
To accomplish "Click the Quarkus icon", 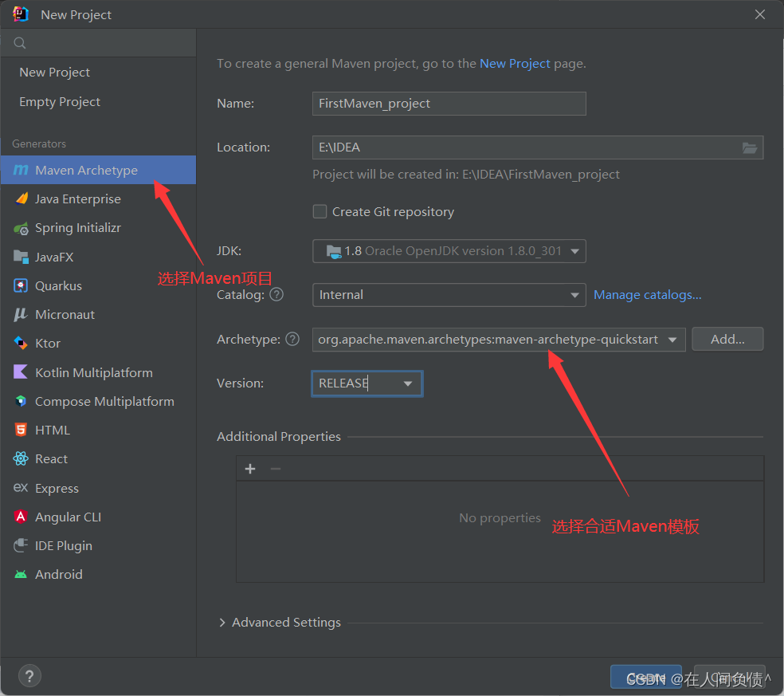I will pyautogui.click(x=21, y=285).
